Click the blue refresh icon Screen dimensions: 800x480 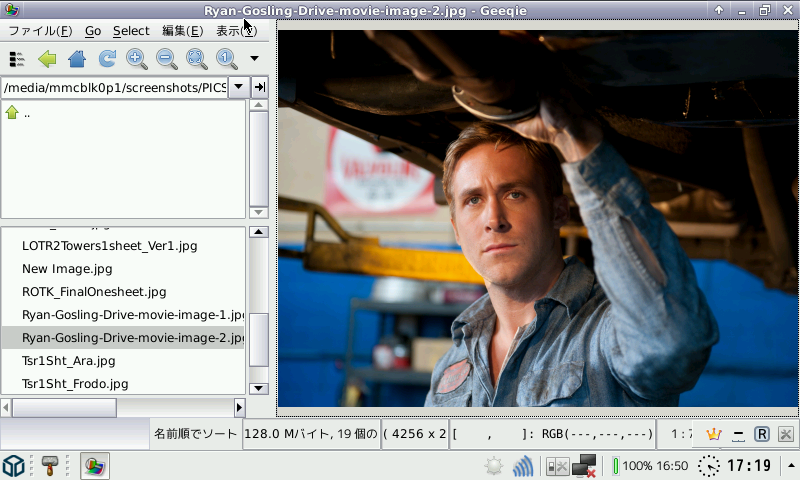107,59
